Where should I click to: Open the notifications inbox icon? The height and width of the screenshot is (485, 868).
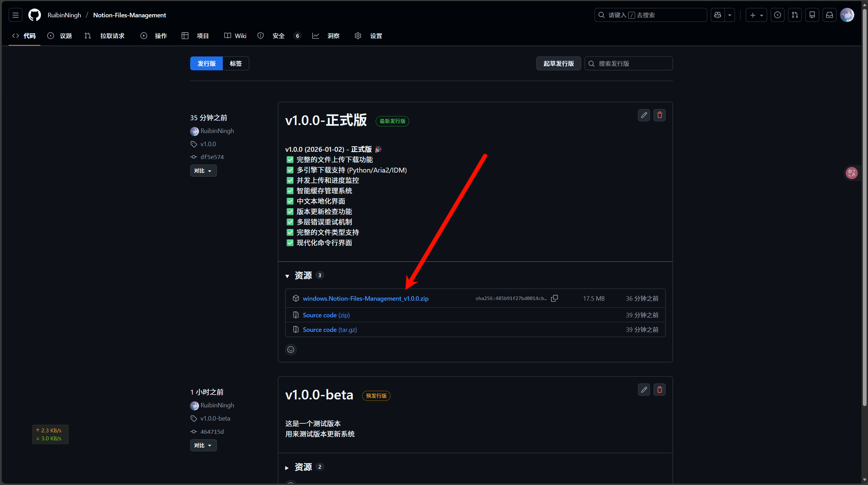(x=830, y=15)
